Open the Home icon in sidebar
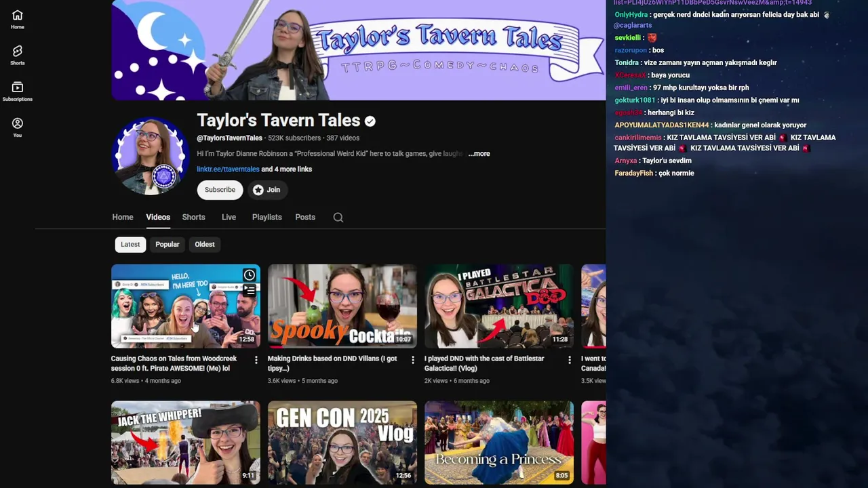Image resolution: width=868 pixels, height=488 pixels. tap(18, 19)
